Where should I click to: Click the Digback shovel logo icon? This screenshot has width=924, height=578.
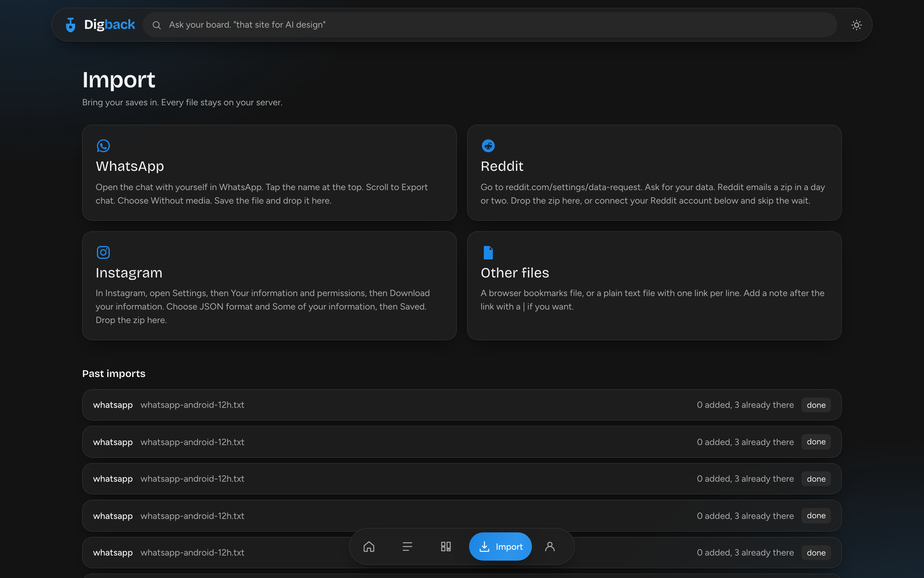tap(71, 25)
